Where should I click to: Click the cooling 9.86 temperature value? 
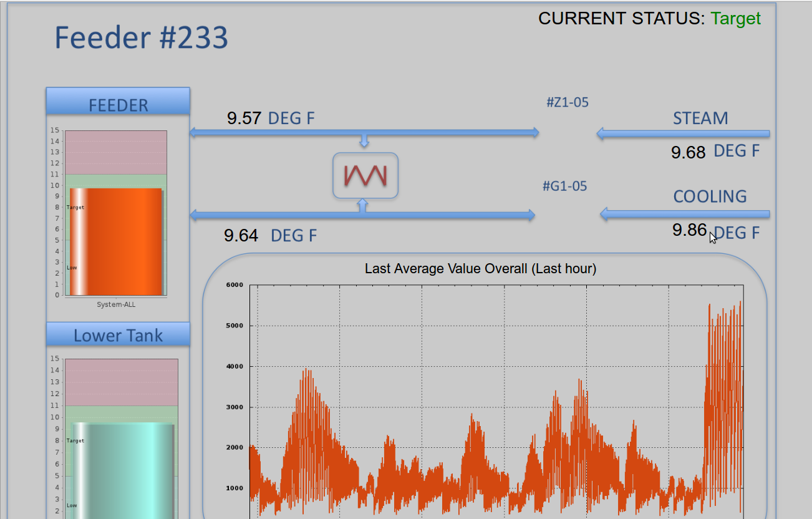689,230
